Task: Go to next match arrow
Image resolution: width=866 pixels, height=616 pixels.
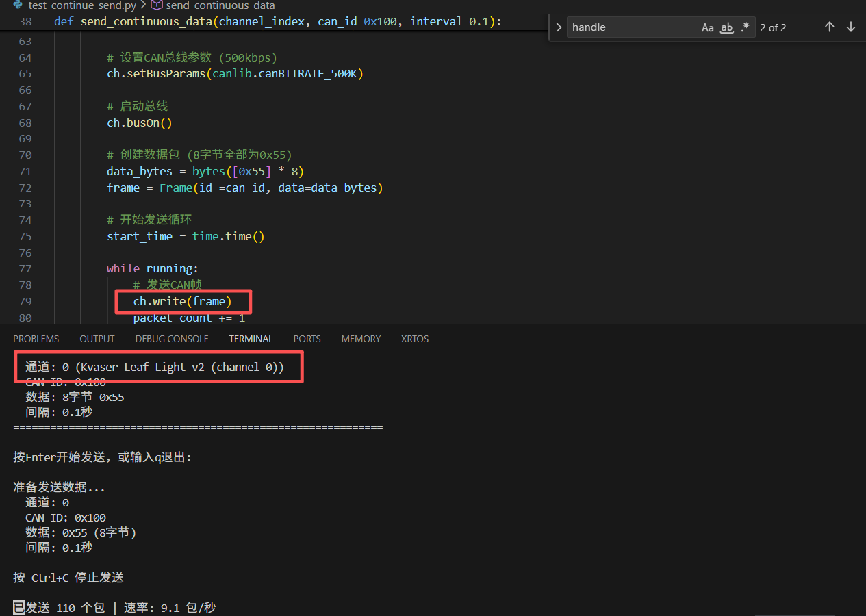Action: [x=851, y=27]
